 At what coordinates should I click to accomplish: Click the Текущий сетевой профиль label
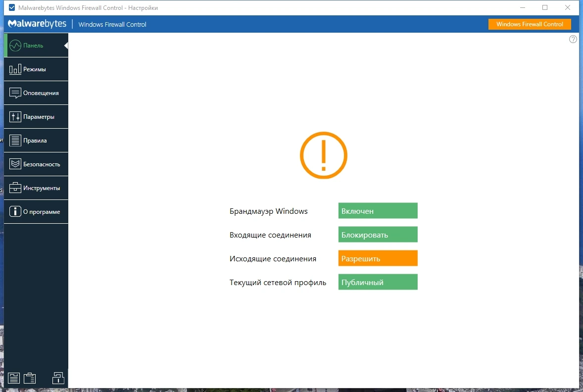click(x=278, y=283)
